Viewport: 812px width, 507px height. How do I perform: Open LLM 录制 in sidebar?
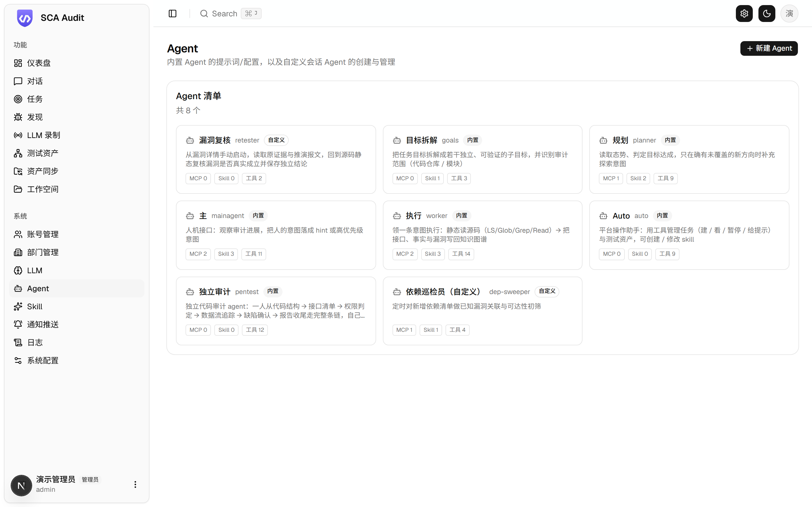(76, 135)
